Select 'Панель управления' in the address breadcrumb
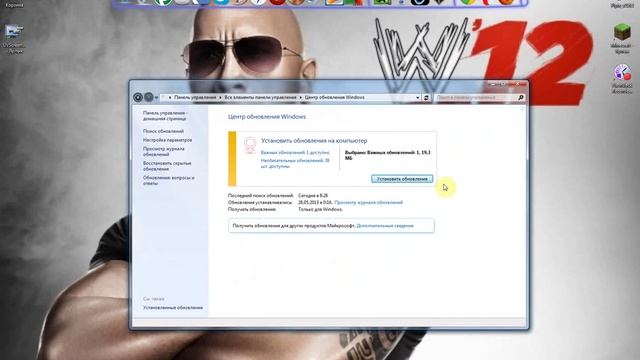The image size is (640, 360). 195,98
